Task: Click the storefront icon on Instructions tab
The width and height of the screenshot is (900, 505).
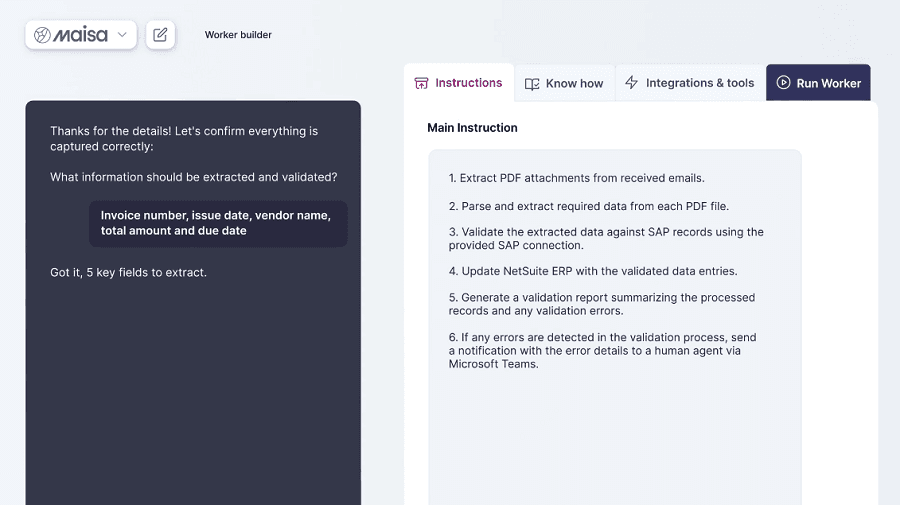Action: 422,83
